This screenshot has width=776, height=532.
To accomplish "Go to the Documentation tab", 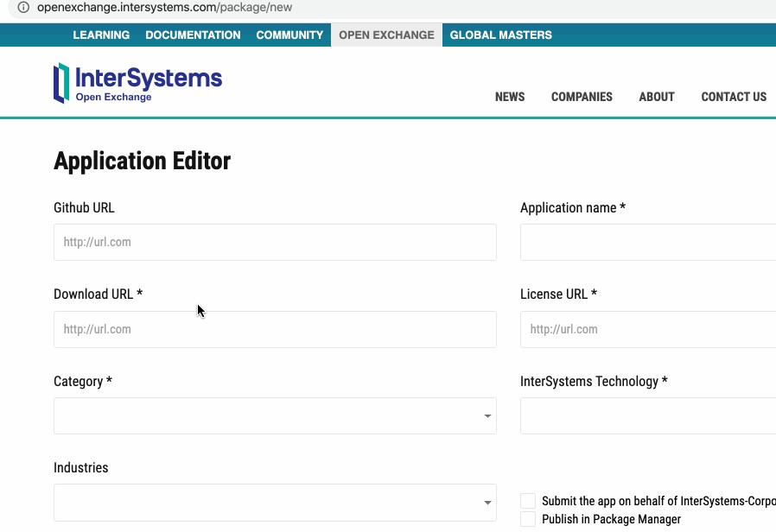I will (193, 35).
